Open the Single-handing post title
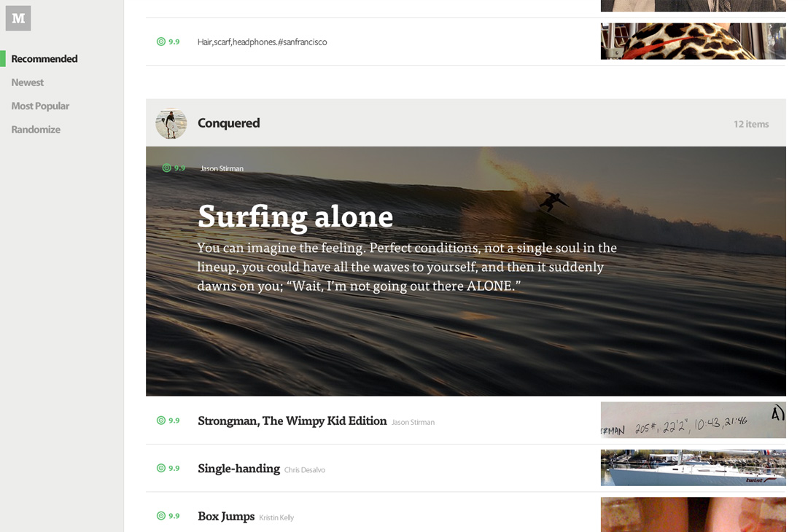 coord(238,469)
